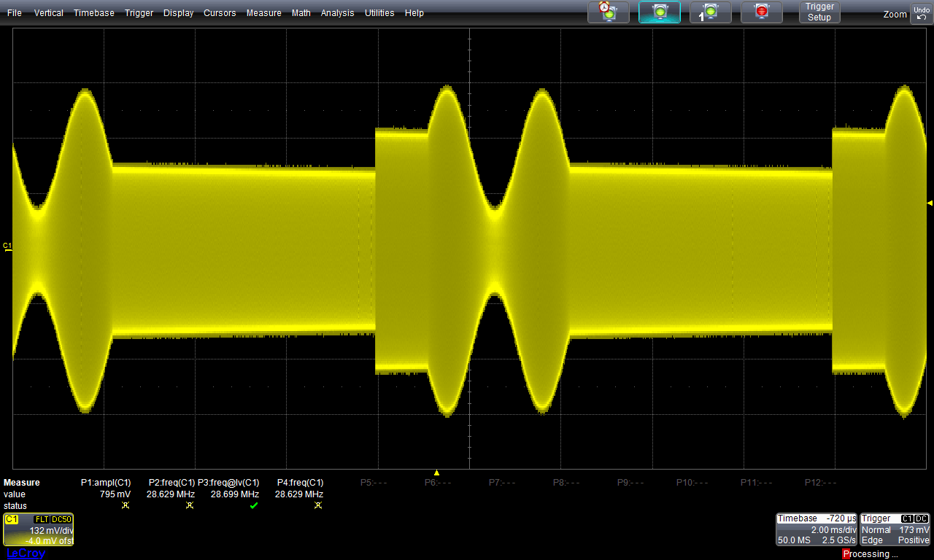Click the green checkmark under P3

point(253,505)
